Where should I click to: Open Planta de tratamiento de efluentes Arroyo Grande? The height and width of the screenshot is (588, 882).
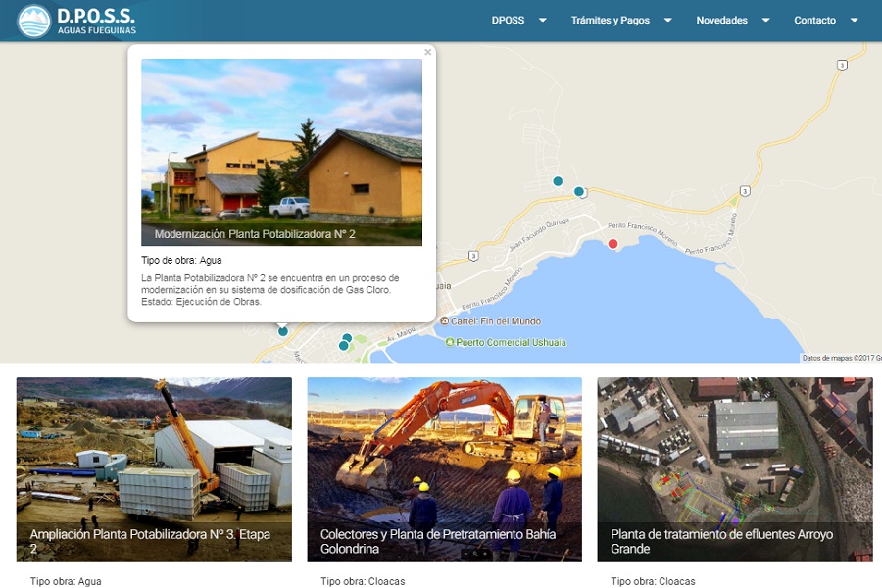[x=735, y=468]
